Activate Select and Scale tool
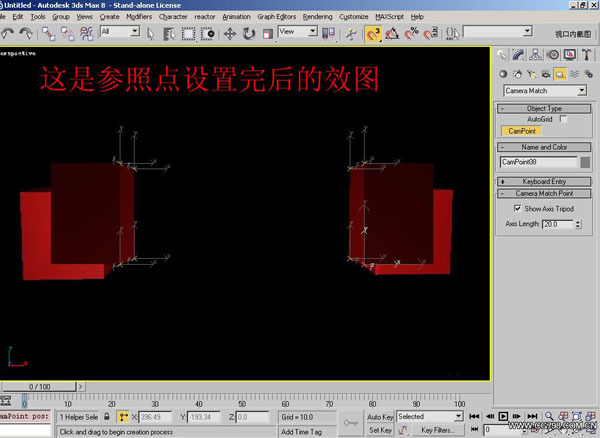Viewport: 600px width, 438px height. tap(267, 34)
